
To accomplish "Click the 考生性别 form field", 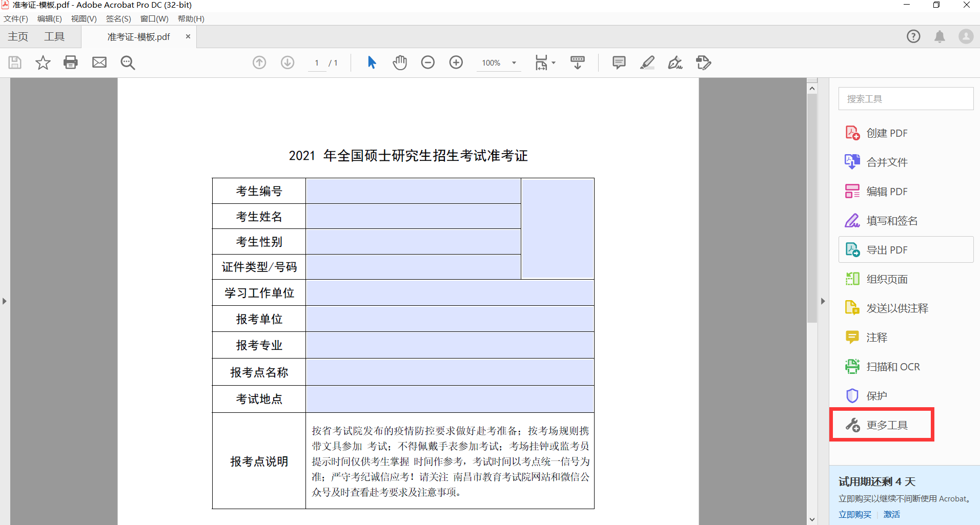I will pyautogui.click(x=413, y=242).
